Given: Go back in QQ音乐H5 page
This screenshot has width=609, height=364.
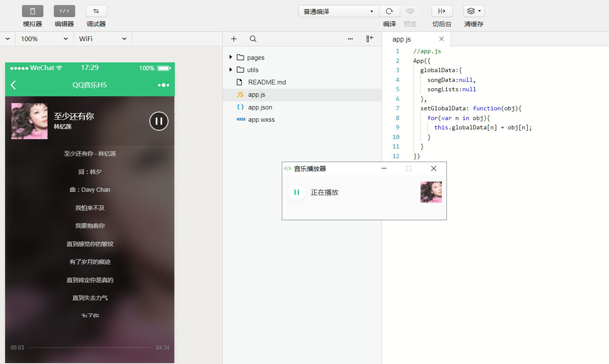Looking at the screenshot, I should pyautogui.click(x=13, y=85).
